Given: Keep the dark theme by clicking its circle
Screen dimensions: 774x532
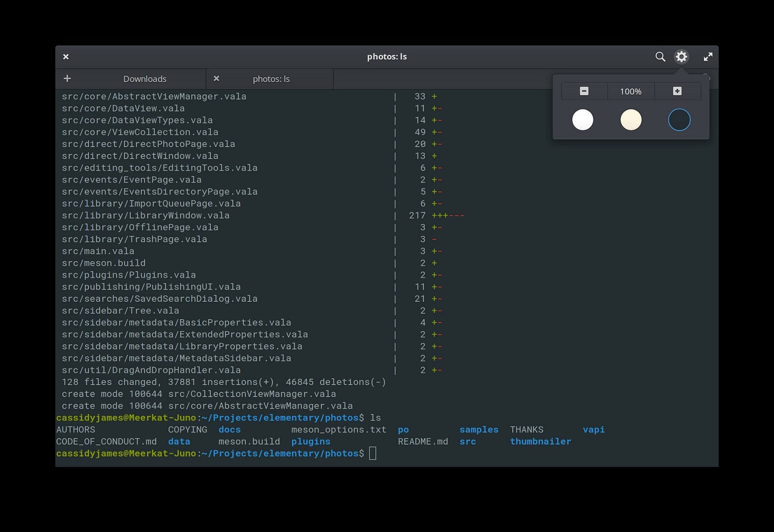Looking at the screenshot, I should pyautogui.click(x=679, y=119).
